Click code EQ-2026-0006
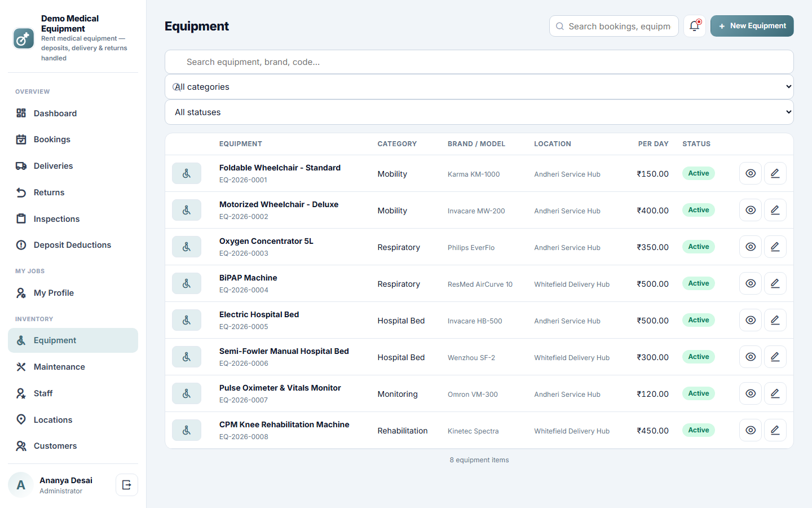The width and height of the screenshot is (812, 508). (x=244, y=364)
